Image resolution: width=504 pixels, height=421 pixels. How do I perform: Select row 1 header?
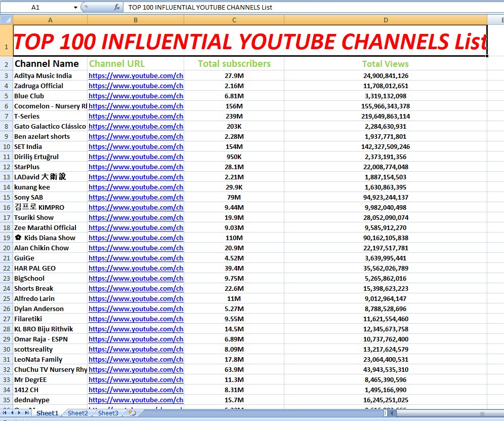[7, 41]
